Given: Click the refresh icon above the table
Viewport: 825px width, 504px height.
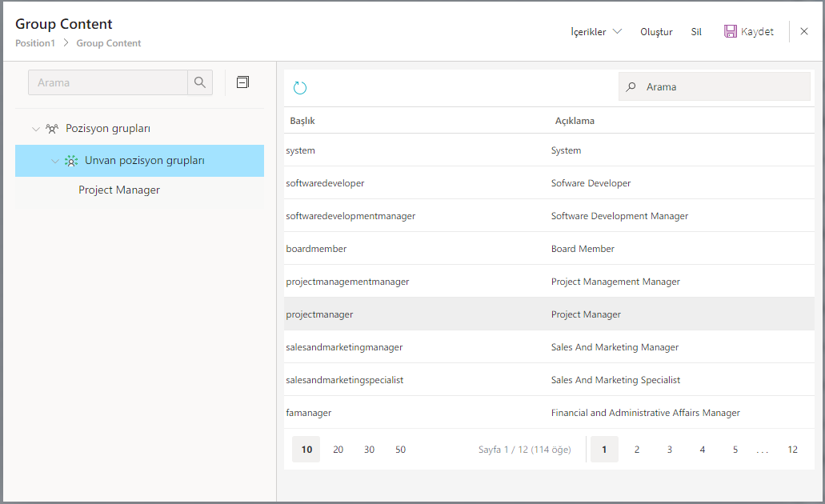Looking at the screenshot, I should pos(300,88).
